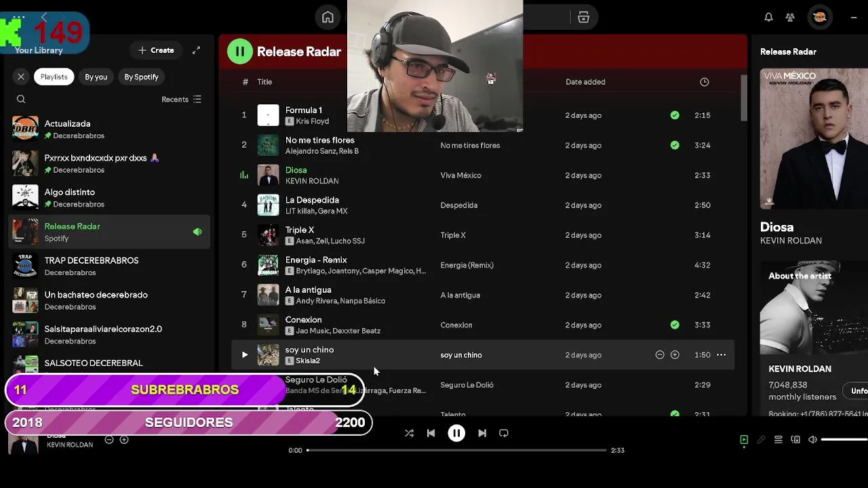
Task: Go to the Home screen
Action: [x=328, y=18]
